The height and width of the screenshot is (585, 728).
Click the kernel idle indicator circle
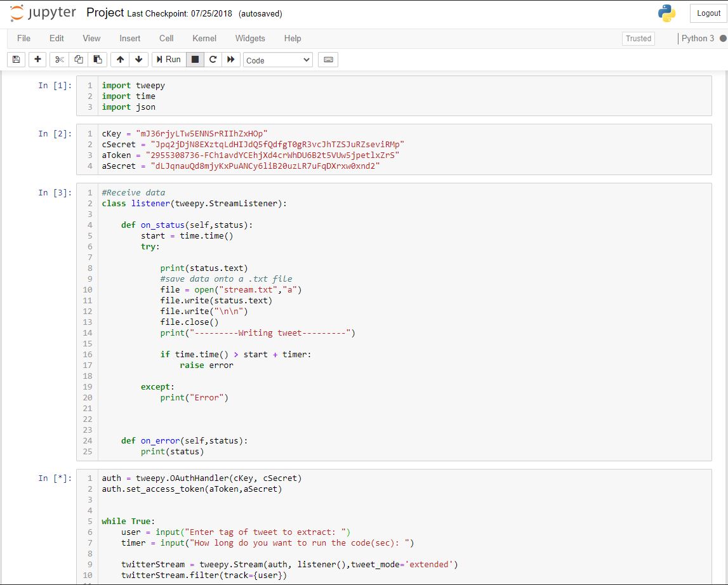click(x=723, y=39)
